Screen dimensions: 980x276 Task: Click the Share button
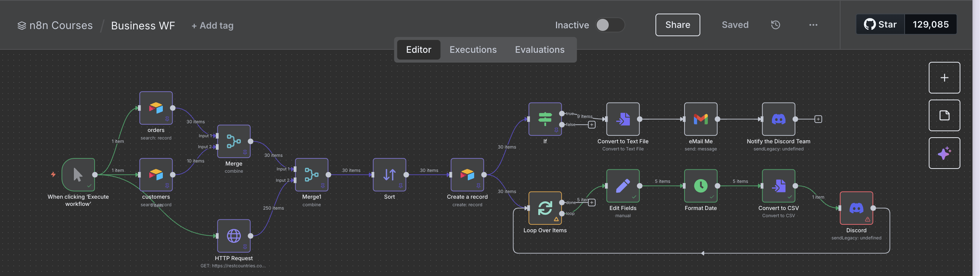[x=677, y=25]
